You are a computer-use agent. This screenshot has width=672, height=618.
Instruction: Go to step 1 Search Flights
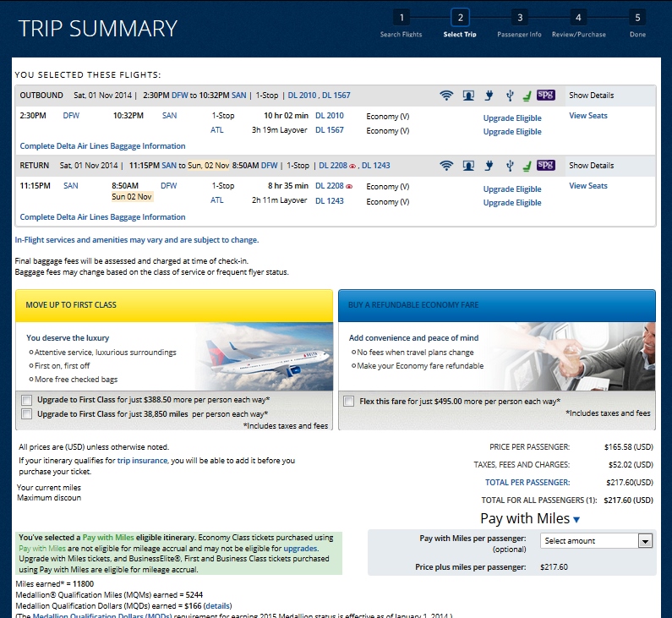(x=402, y=18)
